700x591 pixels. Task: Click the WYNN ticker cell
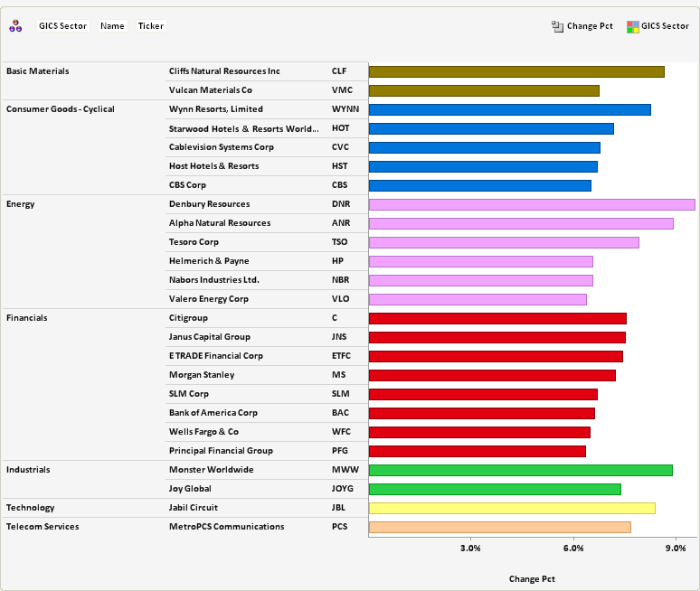click(x=345, y=109)
